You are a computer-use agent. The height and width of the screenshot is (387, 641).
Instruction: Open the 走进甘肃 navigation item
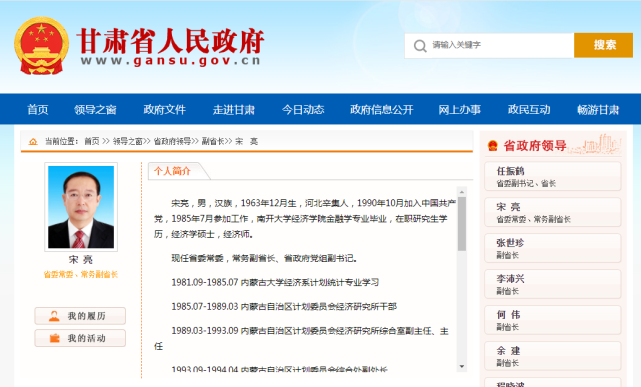coord(233,110)
